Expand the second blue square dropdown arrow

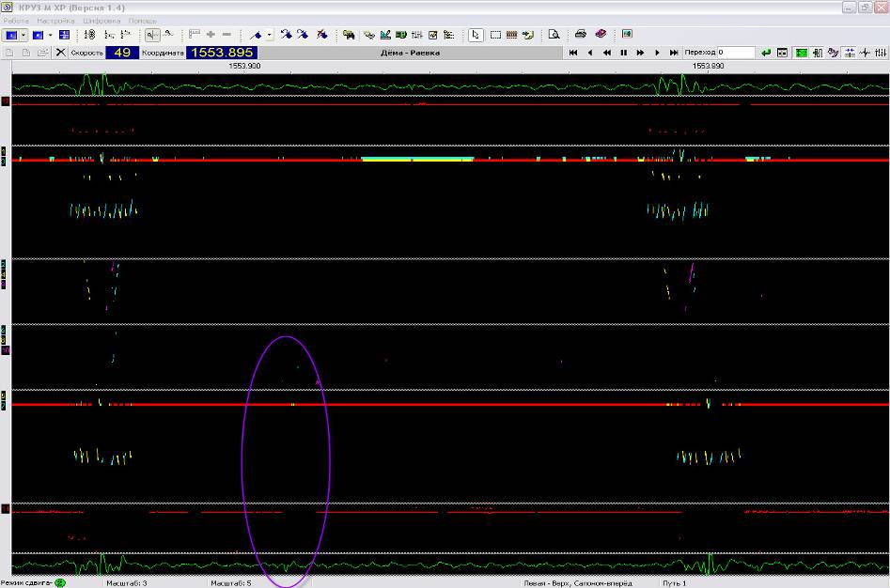point(50,35)
